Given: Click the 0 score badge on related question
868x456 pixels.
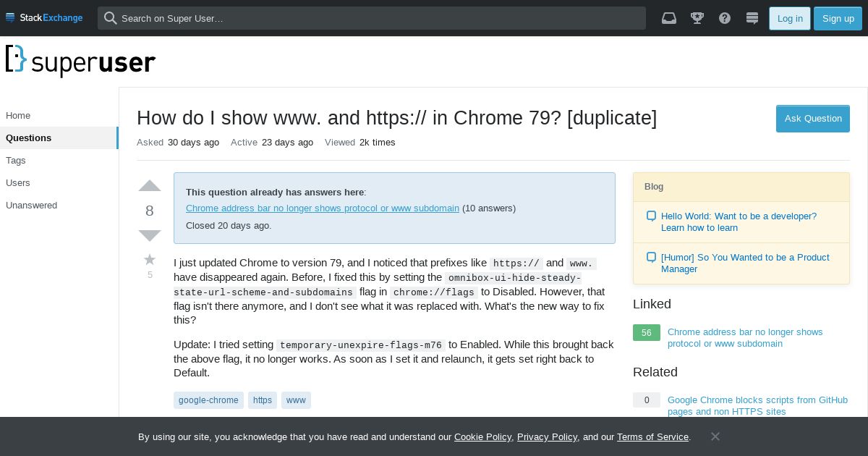Looking at the screenshot, I should pos(647,400).
